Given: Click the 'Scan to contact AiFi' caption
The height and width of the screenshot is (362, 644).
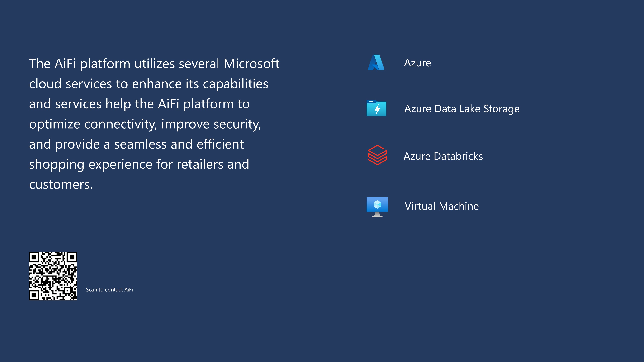Looking at the screenshot, I should pyautogui.click(x=109, y=290).
